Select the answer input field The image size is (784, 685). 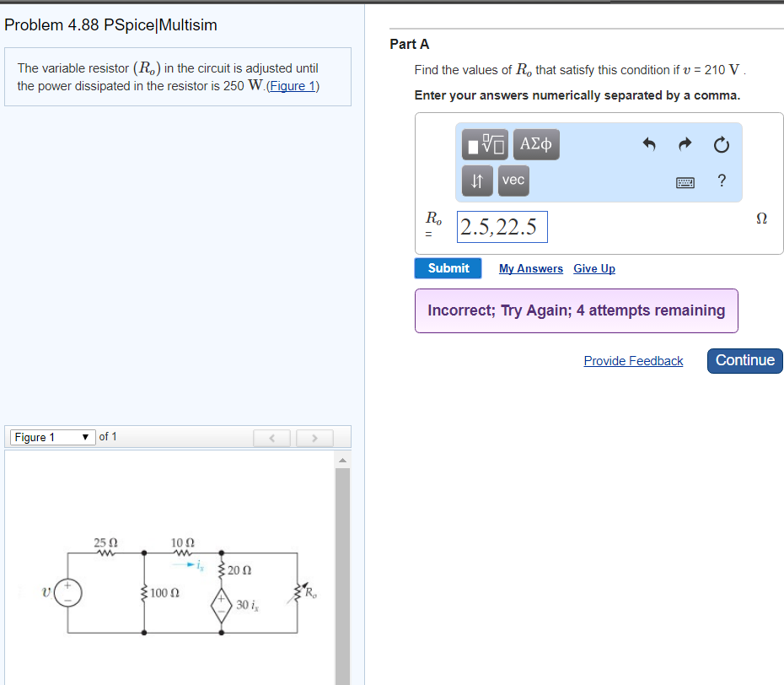point(502,226)
